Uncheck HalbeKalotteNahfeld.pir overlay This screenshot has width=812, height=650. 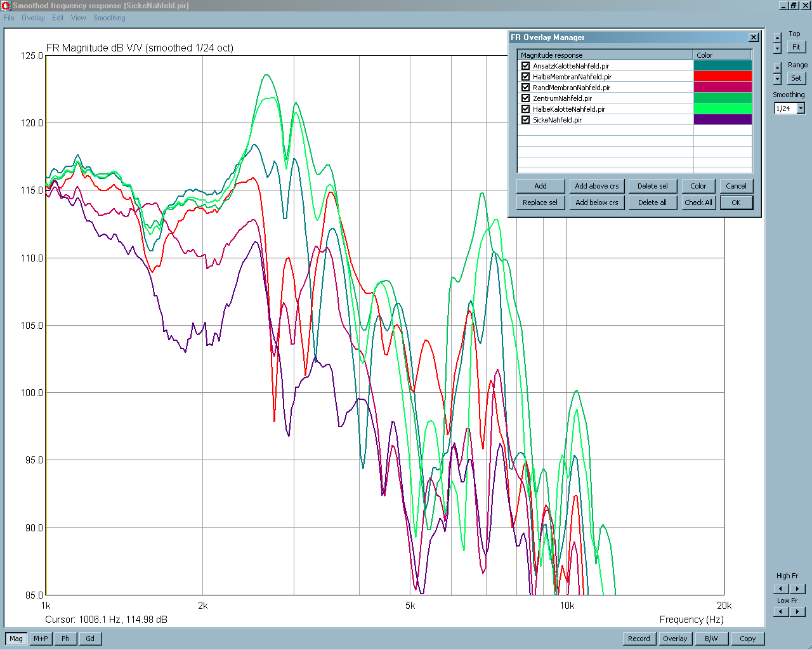pyautogui.click(x=525, y=109)
